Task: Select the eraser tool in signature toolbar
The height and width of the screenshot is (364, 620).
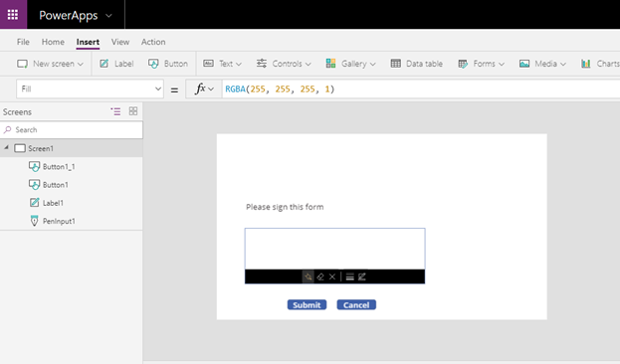Action: point(320,276)
